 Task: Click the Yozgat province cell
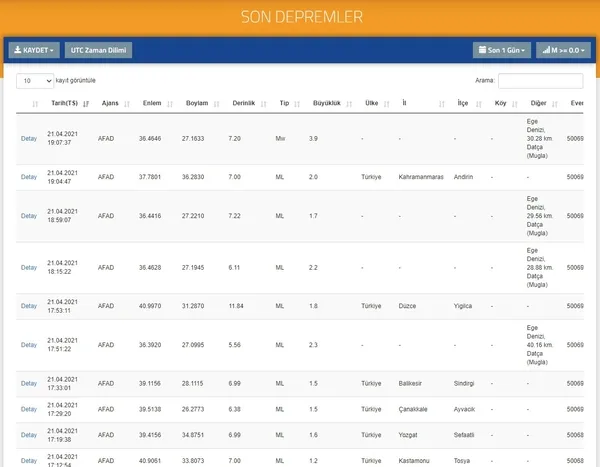tap(408, 435)
